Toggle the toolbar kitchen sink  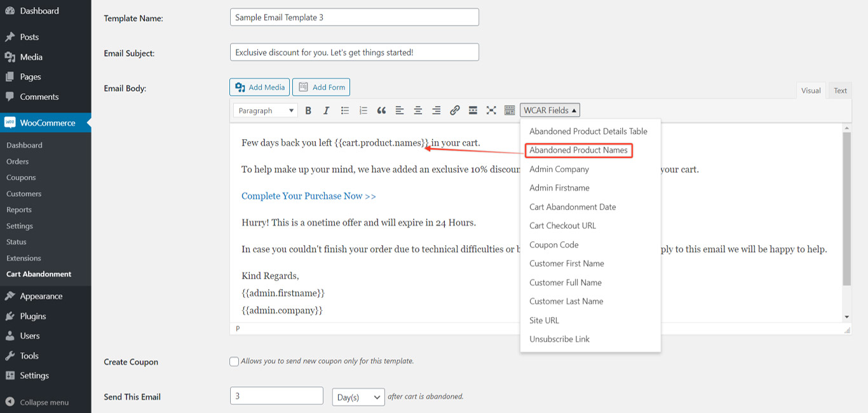pos(510,111)
